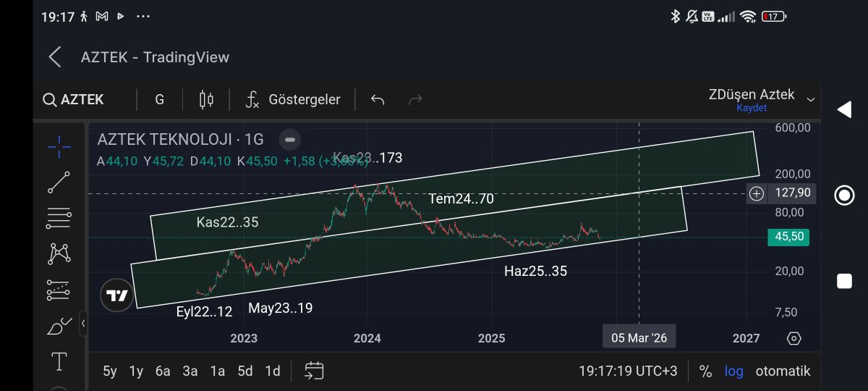Image resolution: width=868 pixels, height=391 pixels.
Task: Open chart settings gear on the time axis
Action: pos(794,338)
